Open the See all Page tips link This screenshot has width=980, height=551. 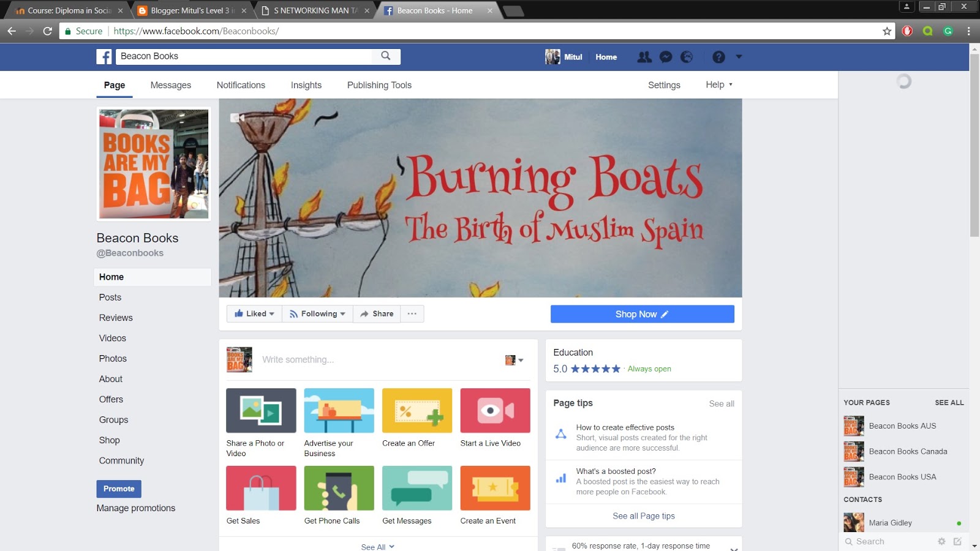click(644, 516)
